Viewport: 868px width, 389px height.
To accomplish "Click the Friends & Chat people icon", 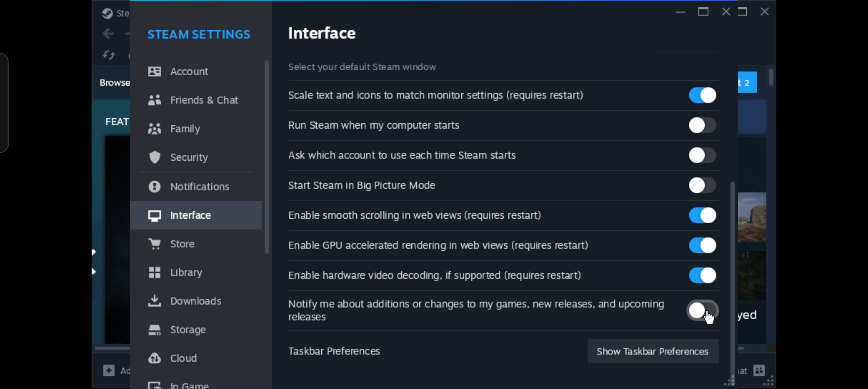I will [x=154, y=100].
